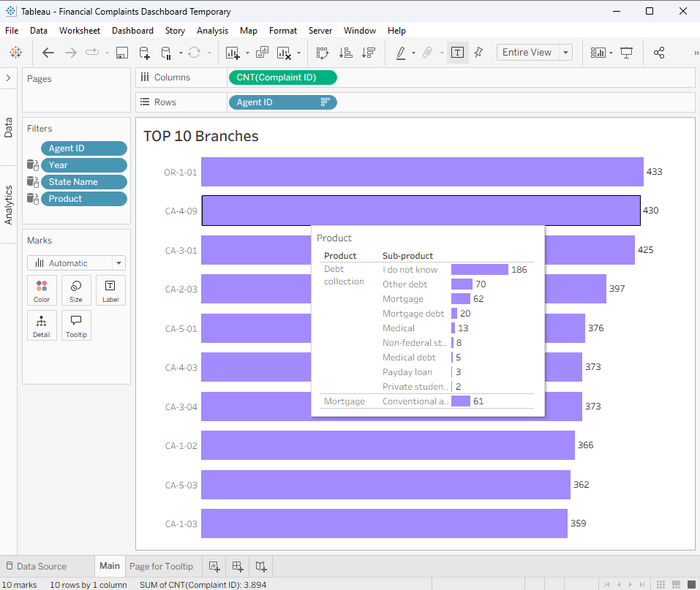Switch to Page for Tooltip sheet tab
The width and height of the screenshot is (700, 590).
(x=161, y=567)
